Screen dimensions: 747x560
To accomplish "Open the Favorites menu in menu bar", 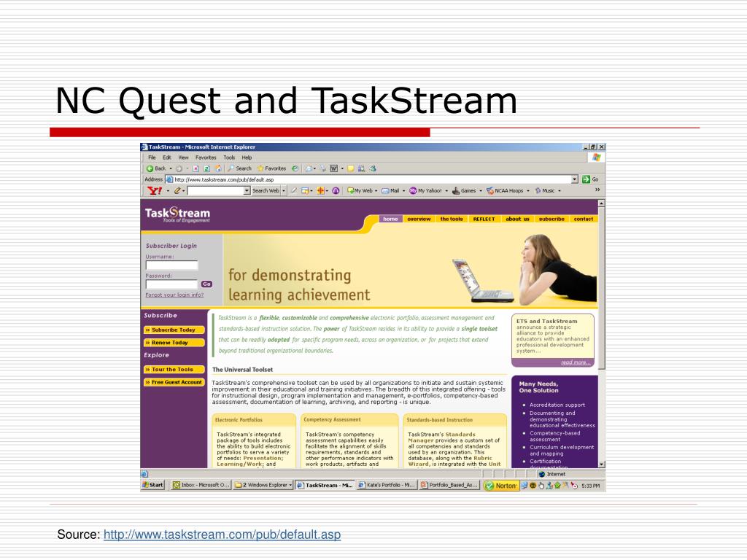I will tap(206, 157).
